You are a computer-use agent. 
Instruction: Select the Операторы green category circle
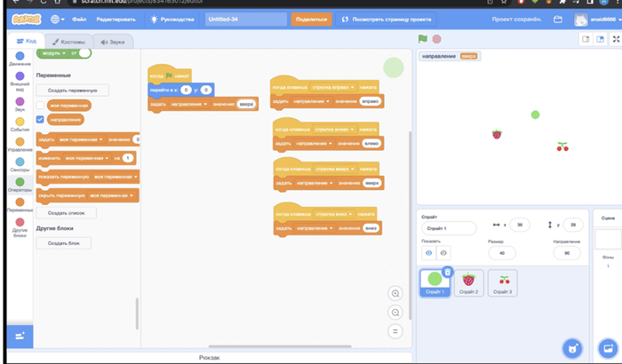pos(20,182)
